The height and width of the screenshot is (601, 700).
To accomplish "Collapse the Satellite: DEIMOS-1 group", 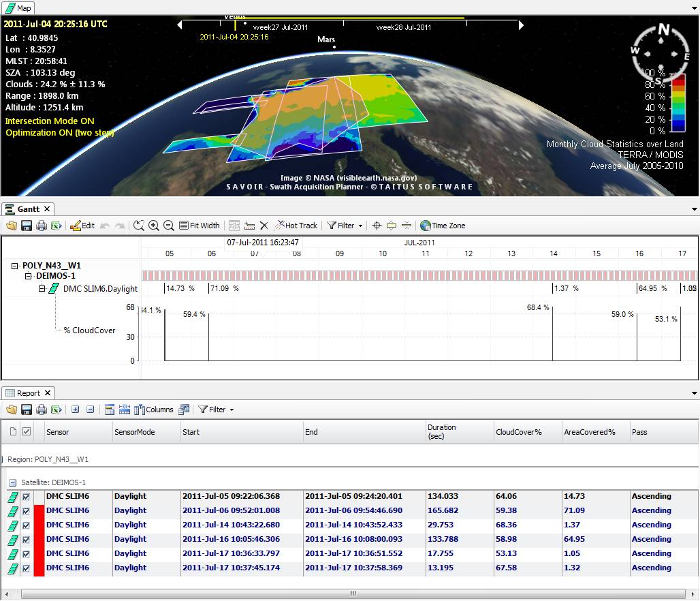I will [12, 482].
